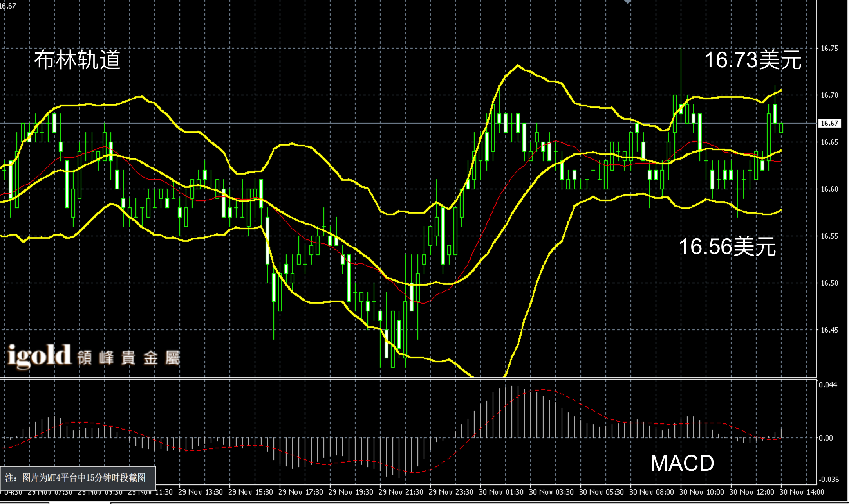Click the 16.56美元 support annotation

click(727, 247)
